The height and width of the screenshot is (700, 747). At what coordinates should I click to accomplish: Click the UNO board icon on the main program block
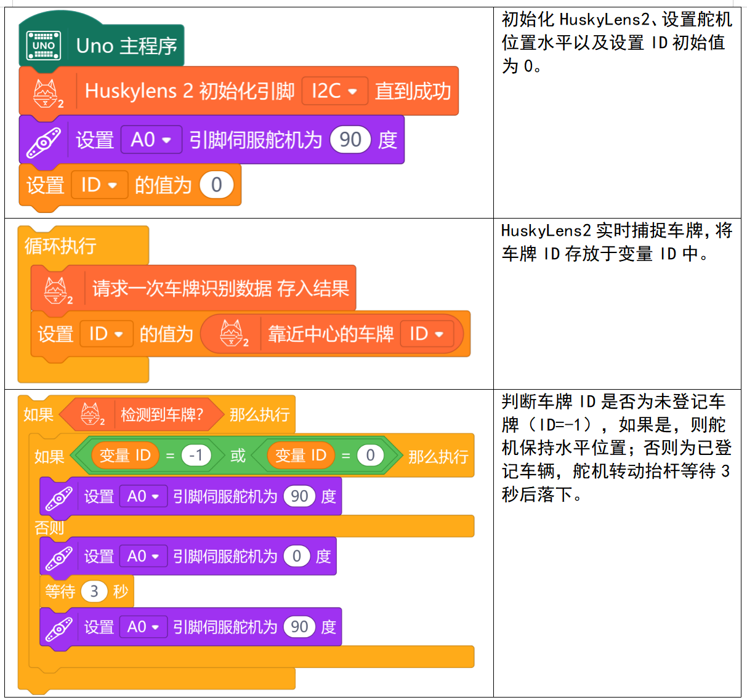[44, 46]
